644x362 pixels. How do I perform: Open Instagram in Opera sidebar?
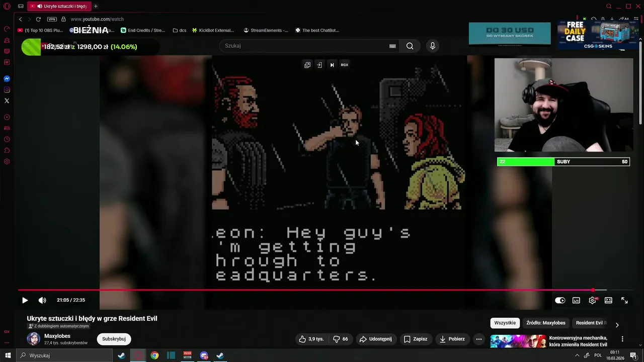(x=7, y=90)
